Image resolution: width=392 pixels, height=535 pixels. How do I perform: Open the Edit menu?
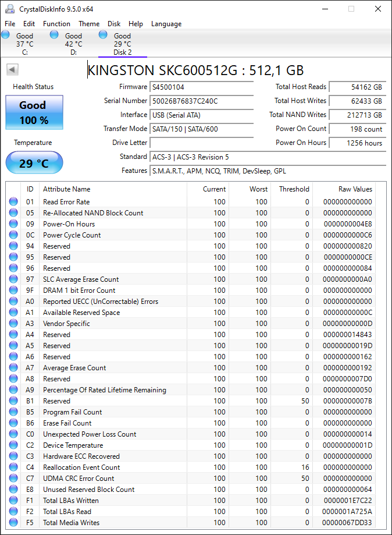(x=29, y=24)
